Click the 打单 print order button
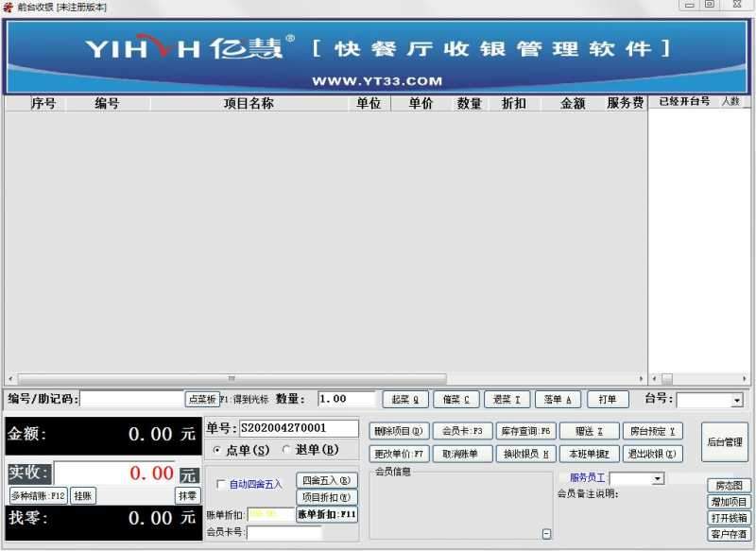The height and width of the screenshot is (551, 756). point(608,399)
